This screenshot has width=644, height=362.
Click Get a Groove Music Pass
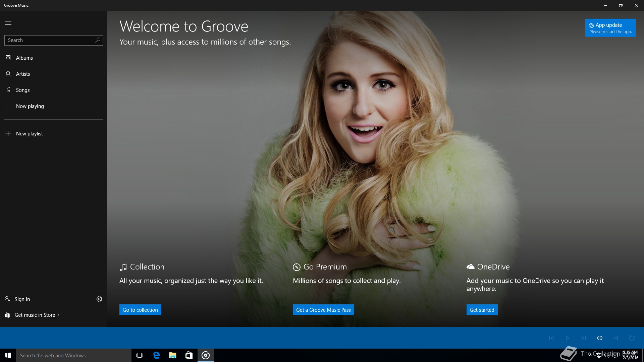click(x=323, y=310)
